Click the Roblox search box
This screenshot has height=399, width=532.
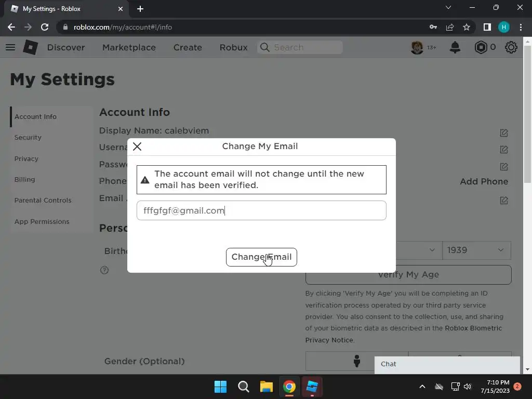pyautogui.click(x=300, y=47)
